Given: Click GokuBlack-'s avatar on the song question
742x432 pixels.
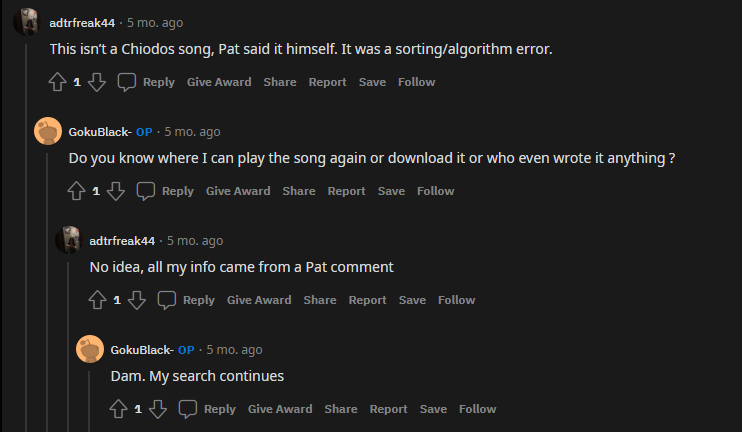Looking at the screenshot, I should tap(47, 131).
